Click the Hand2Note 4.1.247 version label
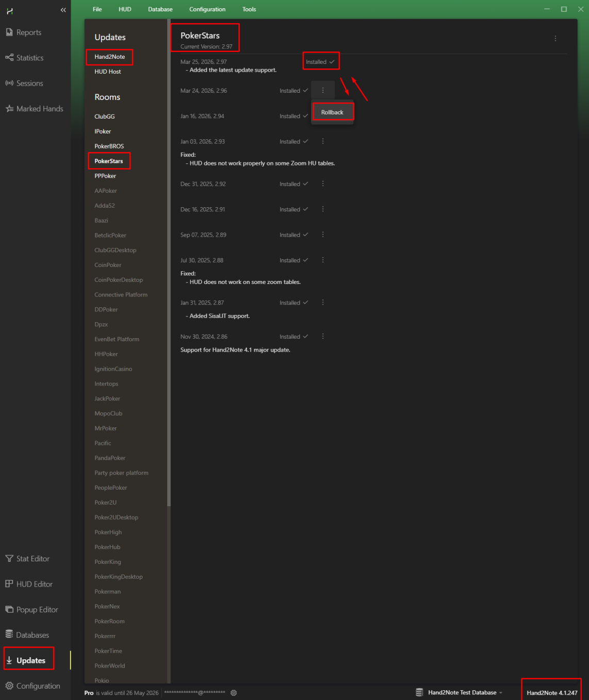The height and width of the screenshot is (700, 589). tap(552, 693)
